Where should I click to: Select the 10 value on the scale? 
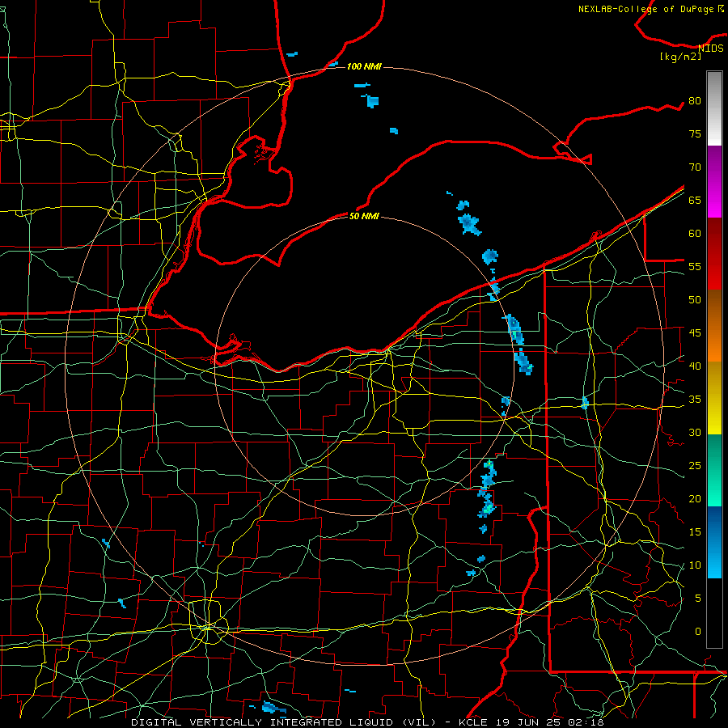(x=695, y=565)
